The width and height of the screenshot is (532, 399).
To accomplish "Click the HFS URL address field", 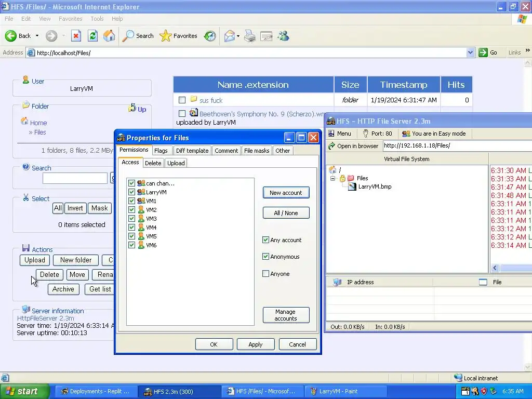I will pos(457,146).
